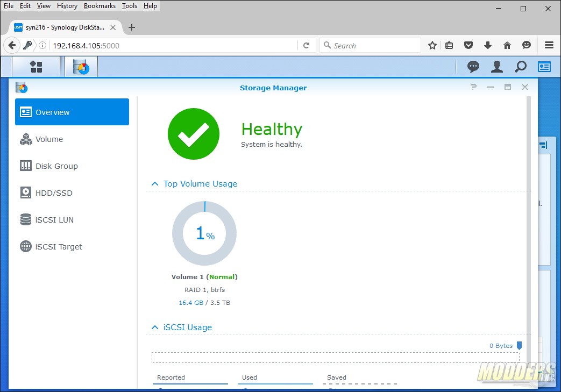The width and height of the screenshot is (561, 392).
Task: Click the Firefox back arrow button
Action: [11, 45]
